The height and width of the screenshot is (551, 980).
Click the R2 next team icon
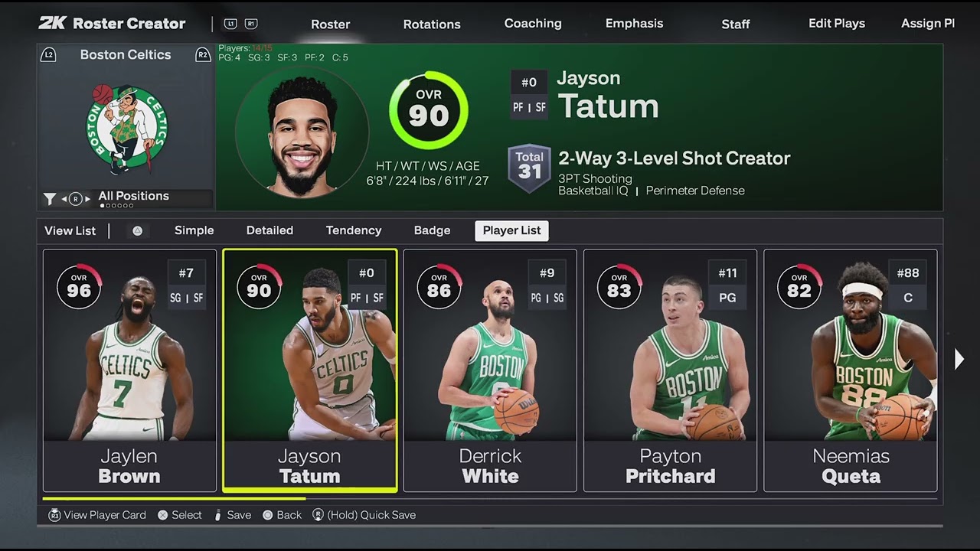coord(203,55)
